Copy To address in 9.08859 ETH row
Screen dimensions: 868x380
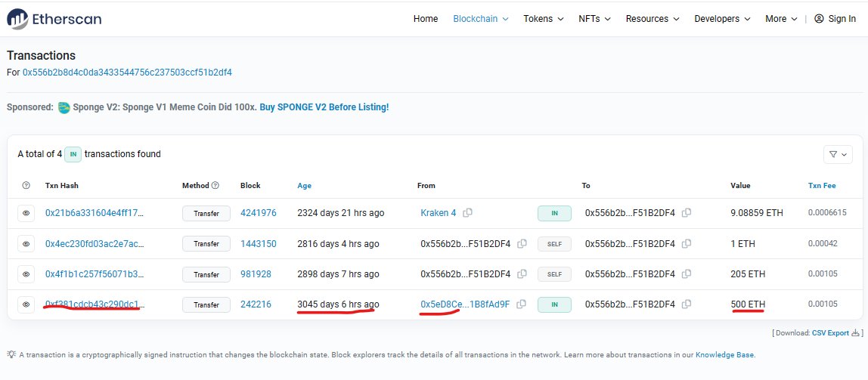pyautogui.click(x=687, y=213)
